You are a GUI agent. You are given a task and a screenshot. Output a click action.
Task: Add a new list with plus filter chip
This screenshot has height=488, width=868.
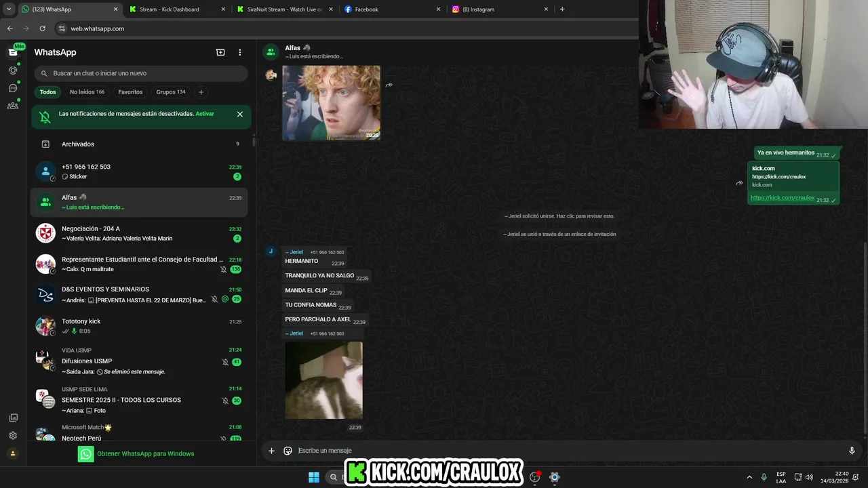click(x=201, y=92)
